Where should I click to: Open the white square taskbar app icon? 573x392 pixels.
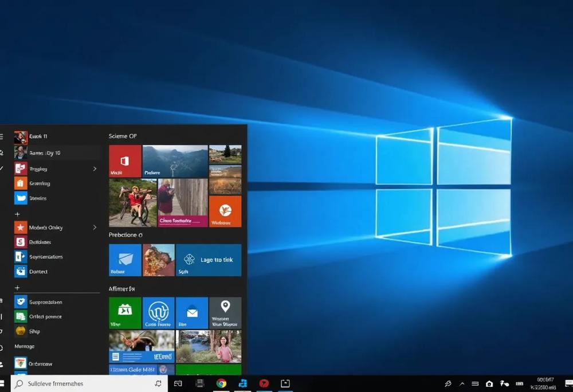(285, 383)
